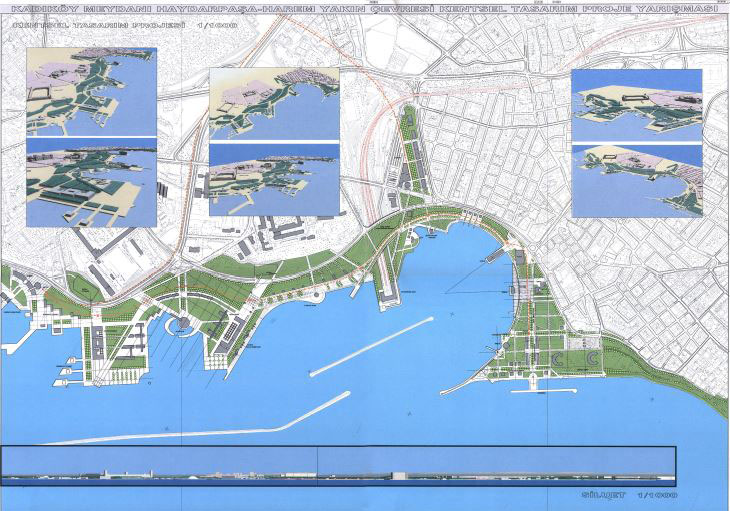View the top-right lower perspective render

pyautogui.click(x=637, y=181)
